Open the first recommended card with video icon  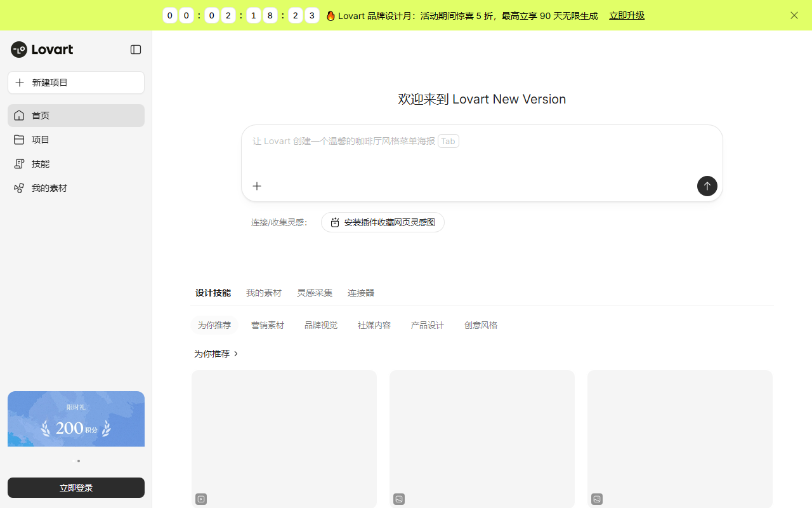coord(284,439)
